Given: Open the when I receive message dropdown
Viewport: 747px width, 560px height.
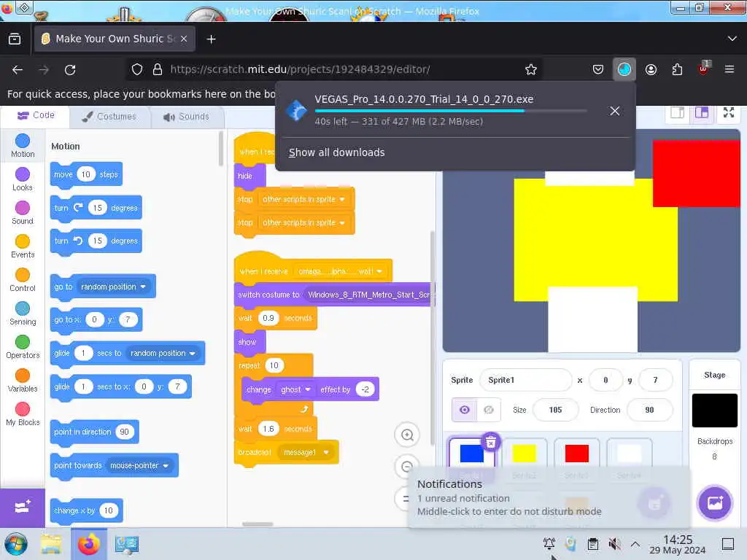Looking at the screenshot, I should (x=340, y=271).
